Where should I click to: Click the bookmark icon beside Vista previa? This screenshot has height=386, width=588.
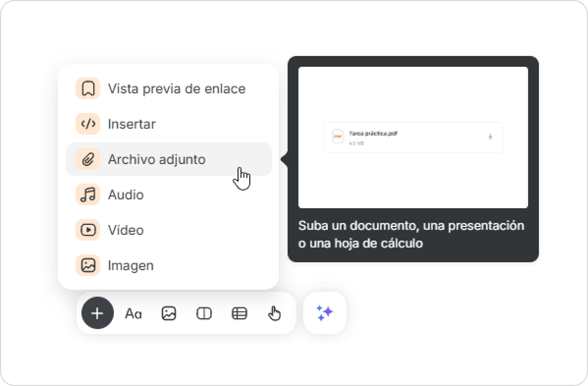(x=88, y=89)
